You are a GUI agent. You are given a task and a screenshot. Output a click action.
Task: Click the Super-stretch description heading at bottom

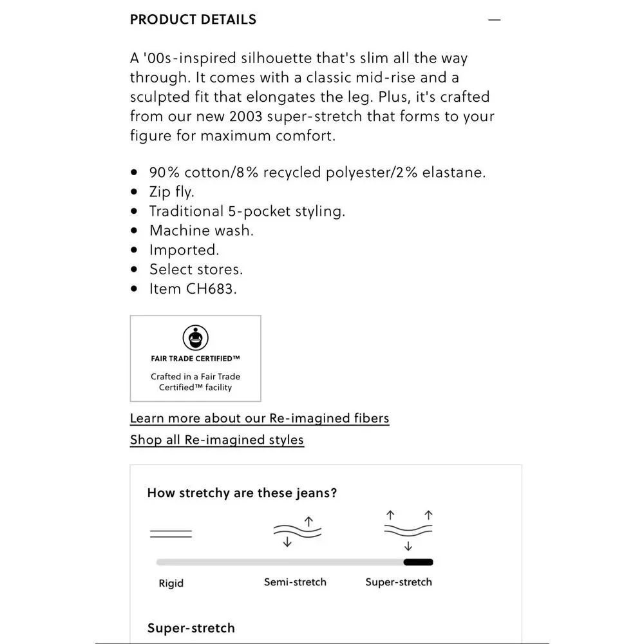click(x=191, y=628)
